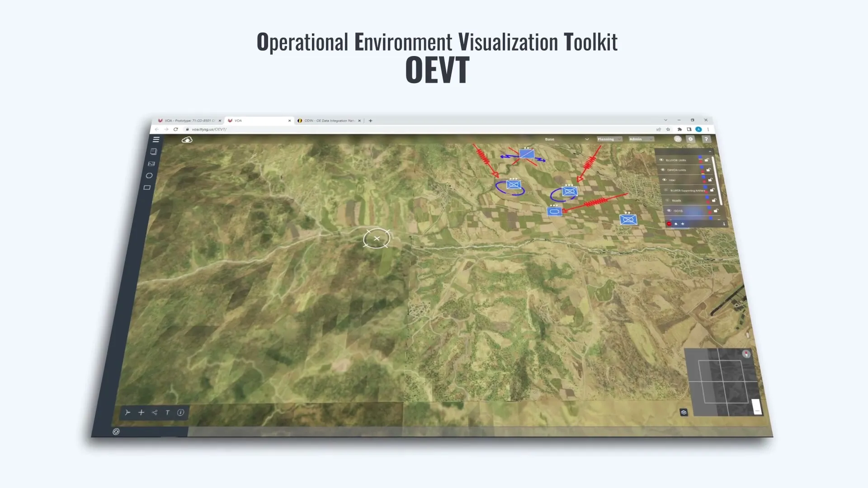
Task: Open the hamburger menu at top left
Action: [x=156, y=140]
